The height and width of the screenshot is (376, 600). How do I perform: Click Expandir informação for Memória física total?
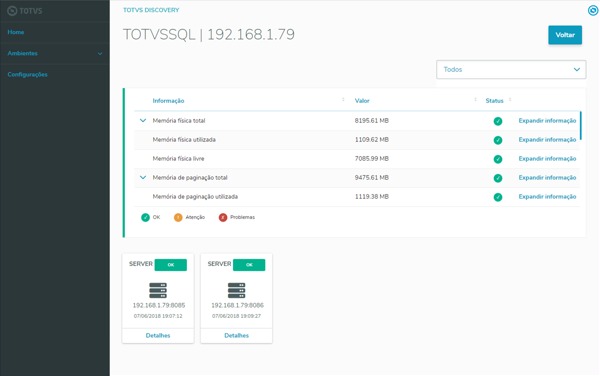pyautogui.click(x=547, y=120)
